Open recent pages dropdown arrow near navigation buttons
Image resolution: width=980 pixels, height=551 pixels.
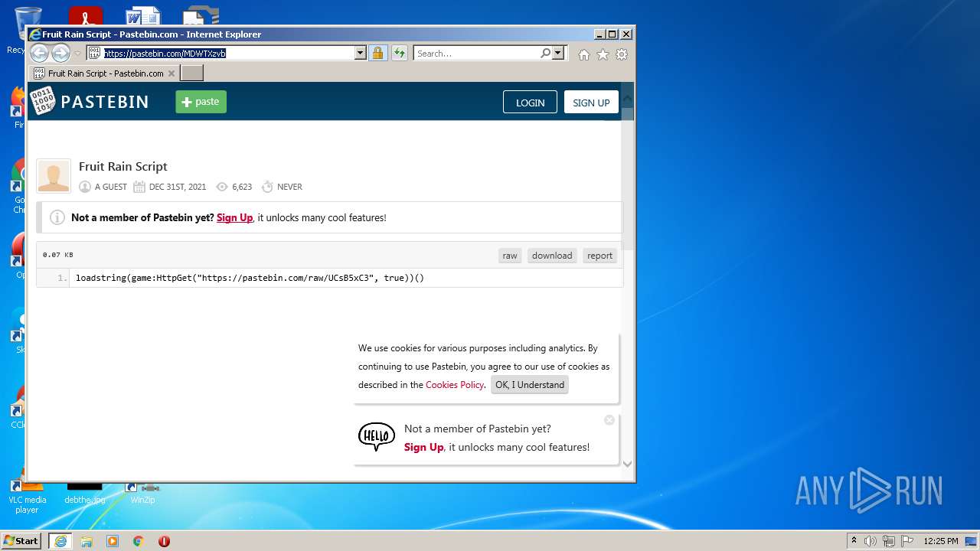tap(77, 54)
